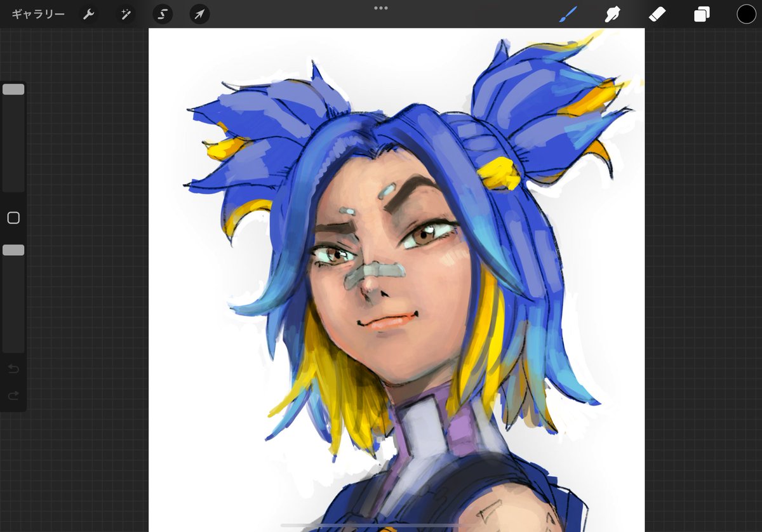
Task: Undo the last stroke in sidebar
Action: pos(13,369)
